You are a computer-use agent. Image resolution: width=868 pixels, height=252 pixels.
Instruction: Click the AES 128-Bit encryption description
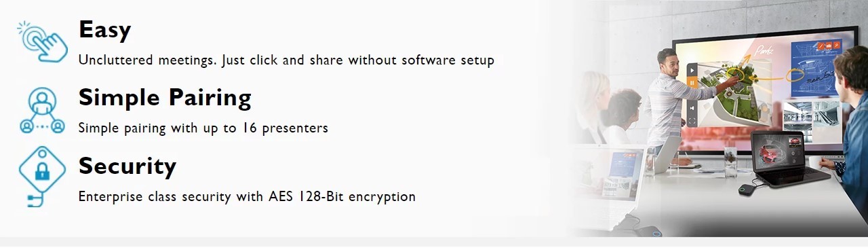247,196
